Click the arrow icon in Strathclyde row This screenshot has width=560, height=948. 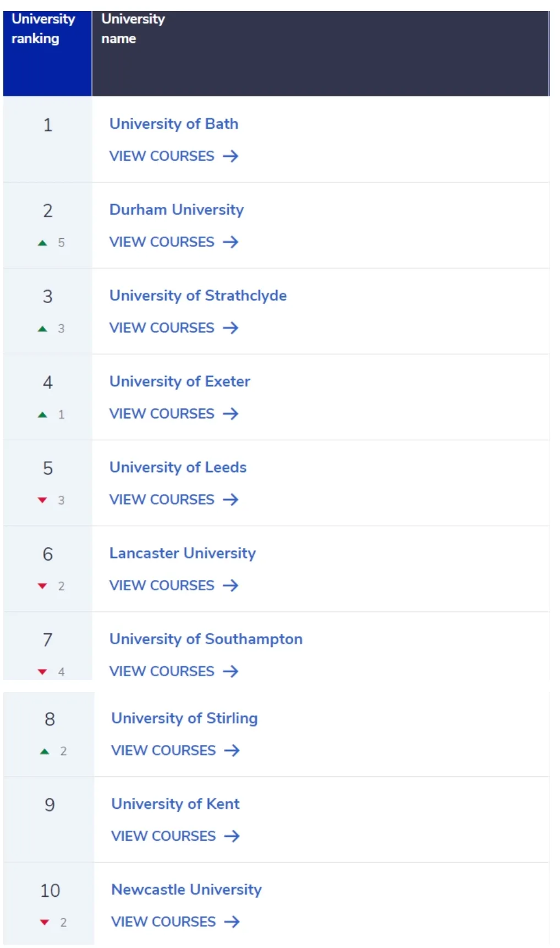pos(230,328)
